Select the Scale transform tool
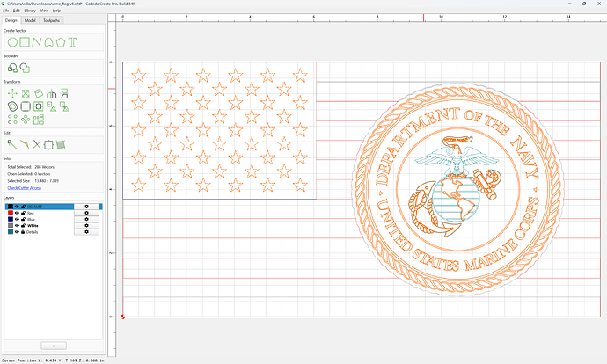 pyautogui.click(x=26, y=93)
